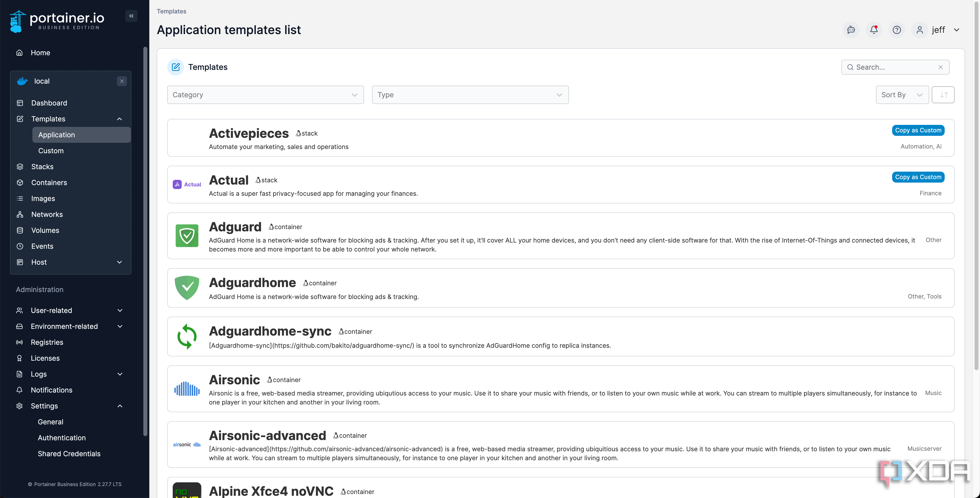Click the Docker whale icon beside local
The width and height of the screenshot is (980, 498).
(22, 81)
